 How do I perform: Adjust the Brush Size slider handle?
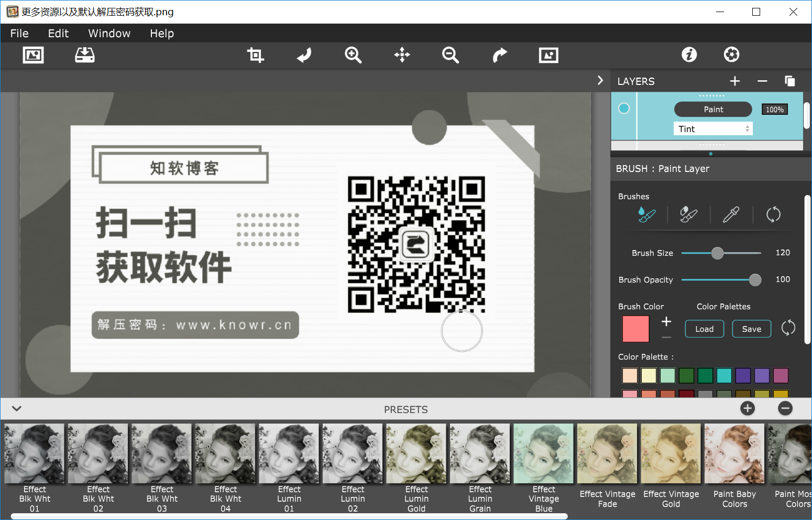717,253
